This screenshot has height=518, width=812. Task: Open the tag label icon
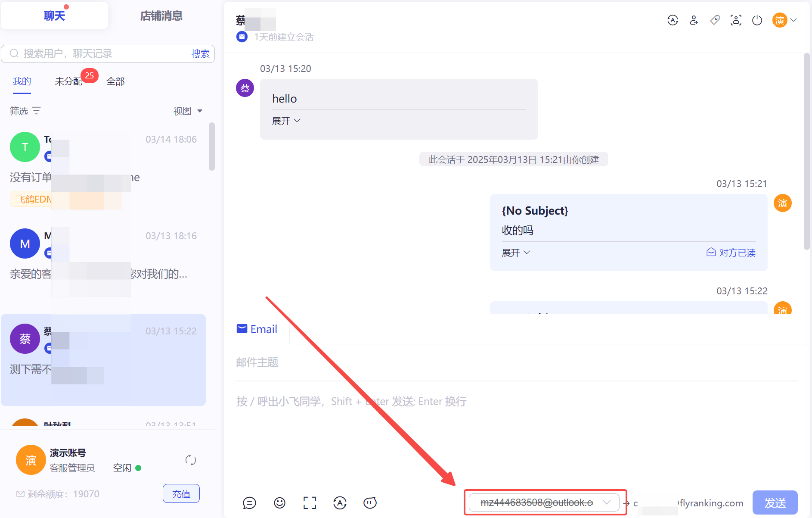(x=715, y=20)
